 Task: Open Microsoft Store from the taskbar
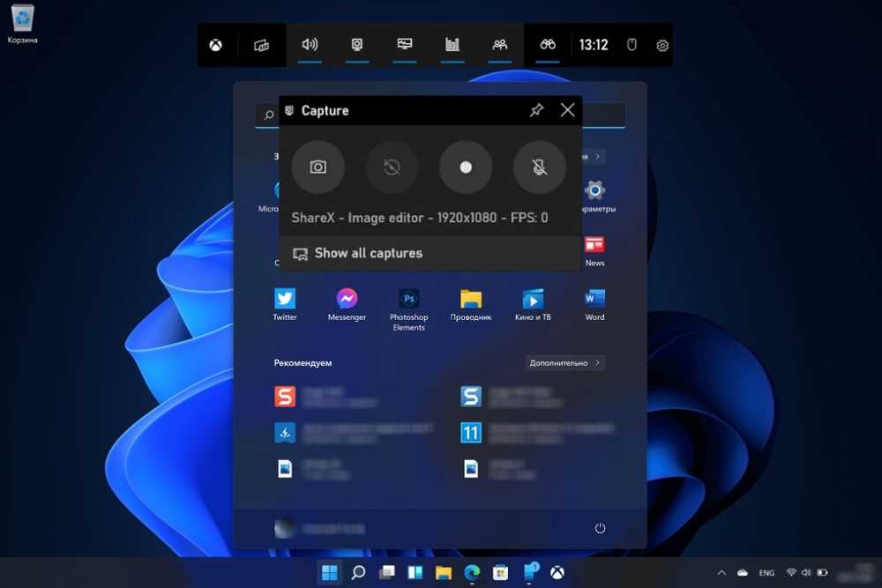point(500,573)
